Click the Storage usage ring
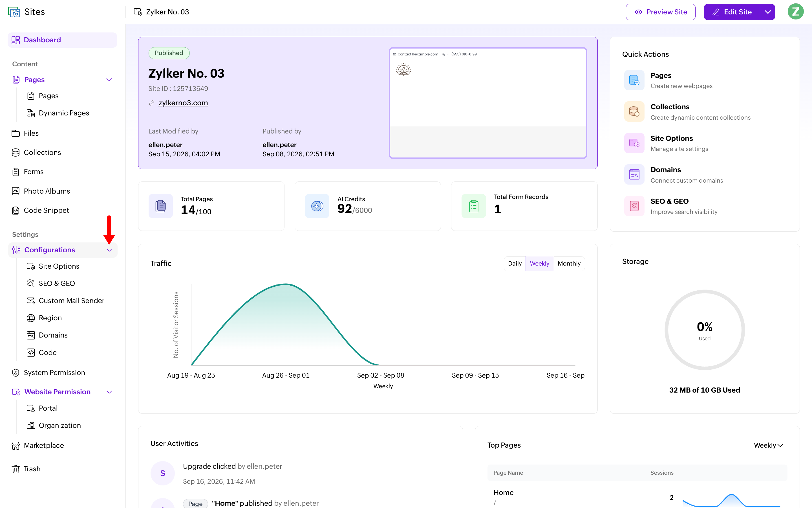Screen dimensions: 812x508 pyautogui.click(x=705, y=330)
